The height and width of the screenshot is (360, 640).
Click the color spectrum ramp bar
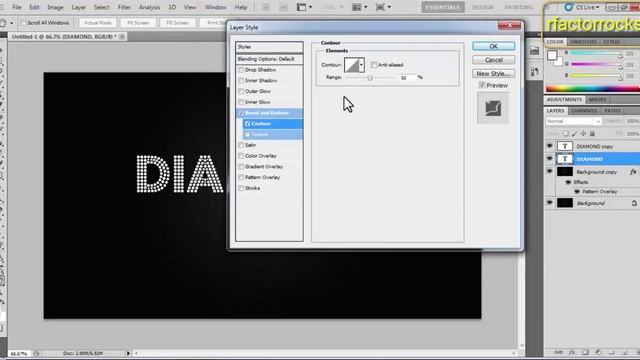pyautogui.click(x=593, y=89)
